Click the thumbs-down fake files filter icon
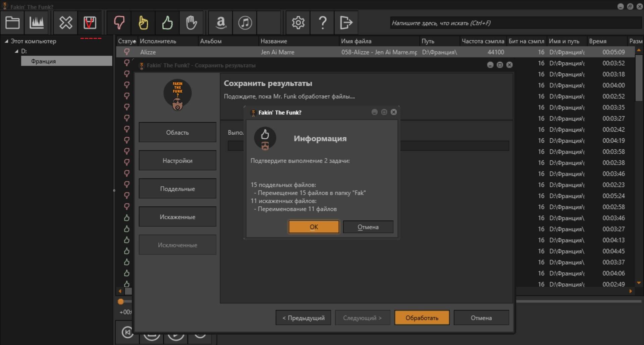644x345 pixels. tap(119, 23)
